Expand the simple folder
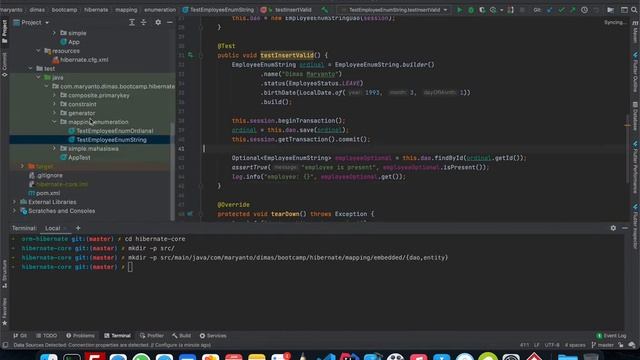Viewport: 640px width, 360px height. click(54, 33)
